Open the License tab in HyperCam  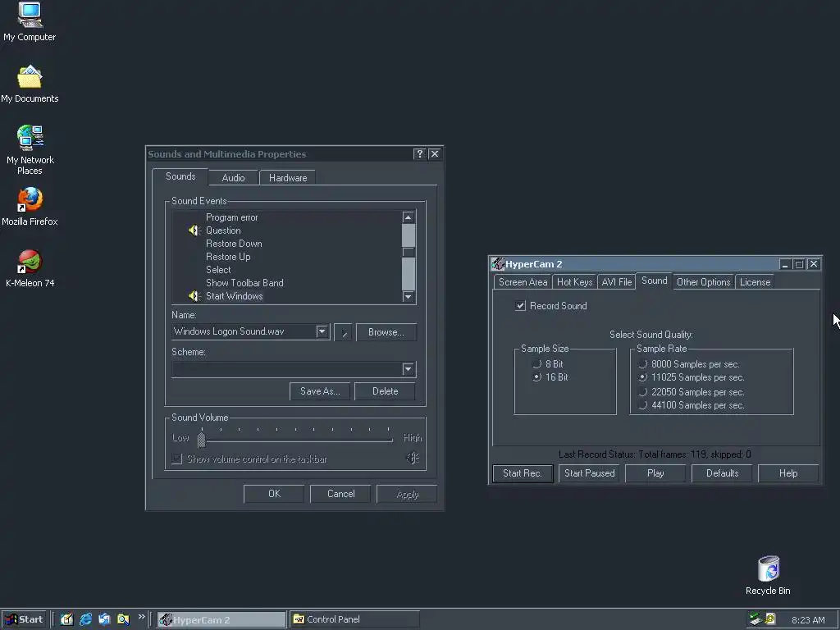[x=755, y=282]
